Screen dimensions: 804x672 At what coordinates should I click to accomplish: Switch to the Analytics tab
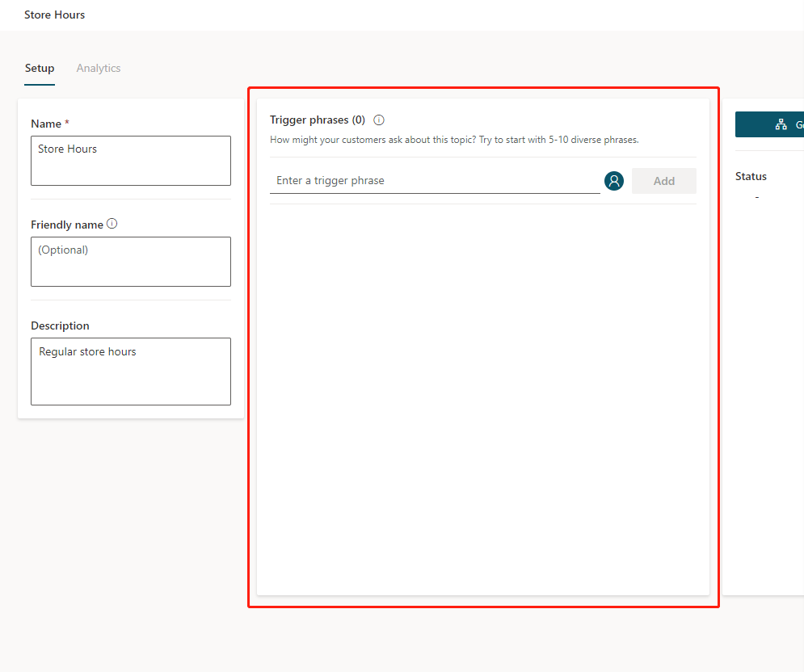(x=99, y=69)
